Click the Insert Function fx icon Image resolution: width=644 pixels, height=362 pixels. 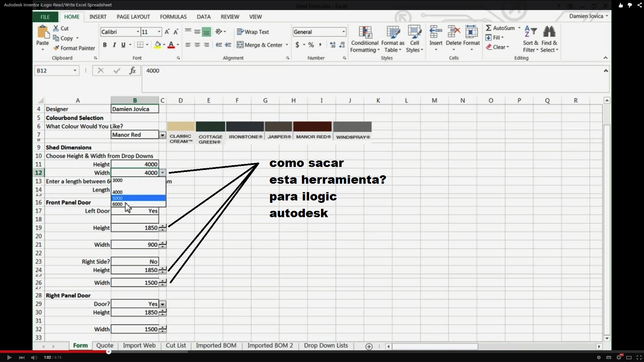(132, 71)
